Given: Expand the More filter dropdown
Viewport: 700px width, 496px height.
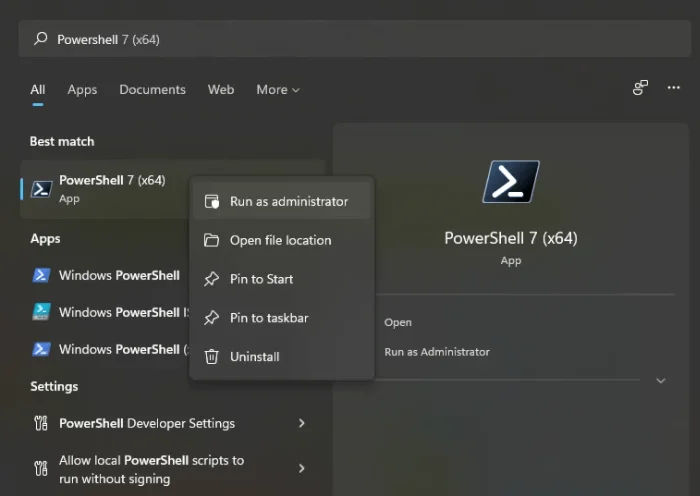Looking at the screenshot, I should coord(278,90).
